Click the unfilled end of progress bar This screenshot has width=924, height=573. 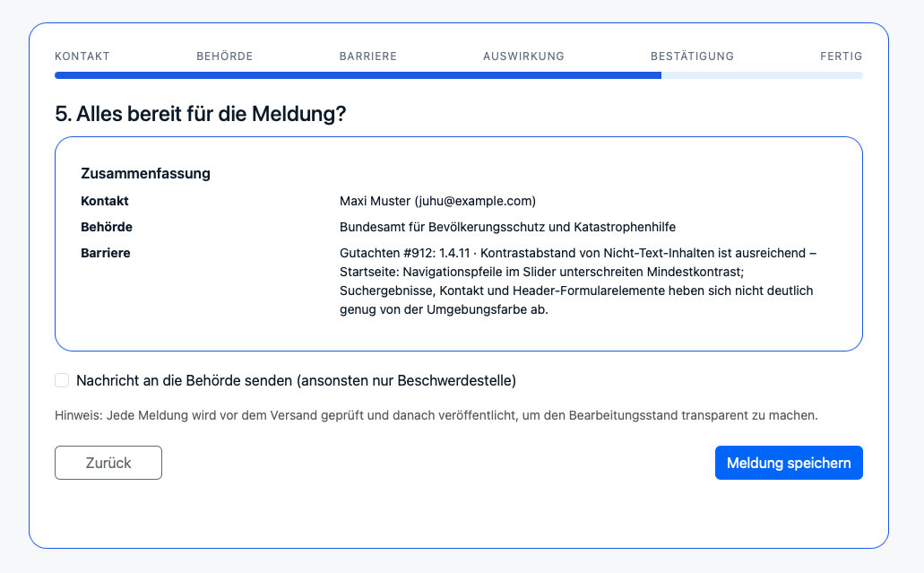click(x=762, y=75)
